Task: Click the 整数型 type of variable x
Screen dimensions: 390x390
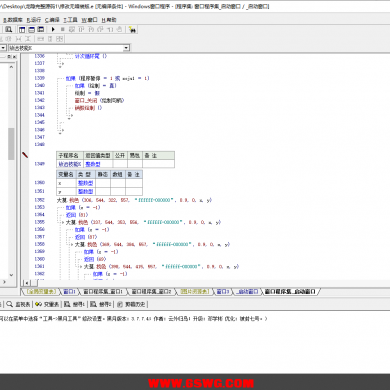Action: click(x=86, y=183)
